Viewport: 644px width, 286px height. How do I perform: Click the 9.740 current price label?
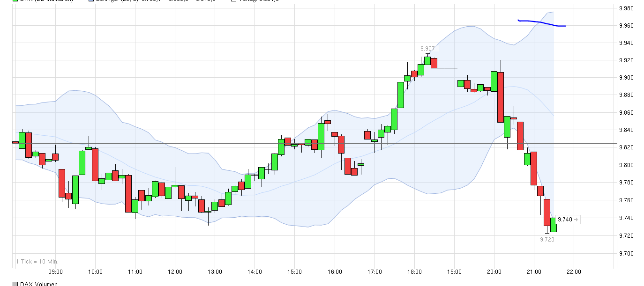point(565,219)
